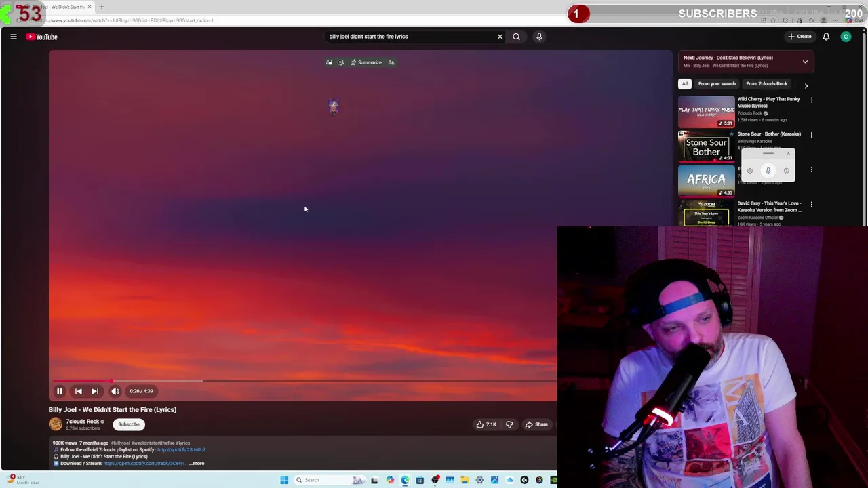This screenshot has height=488, width=868.
Task: Open Windows Start menu
Action: point(284,480)
